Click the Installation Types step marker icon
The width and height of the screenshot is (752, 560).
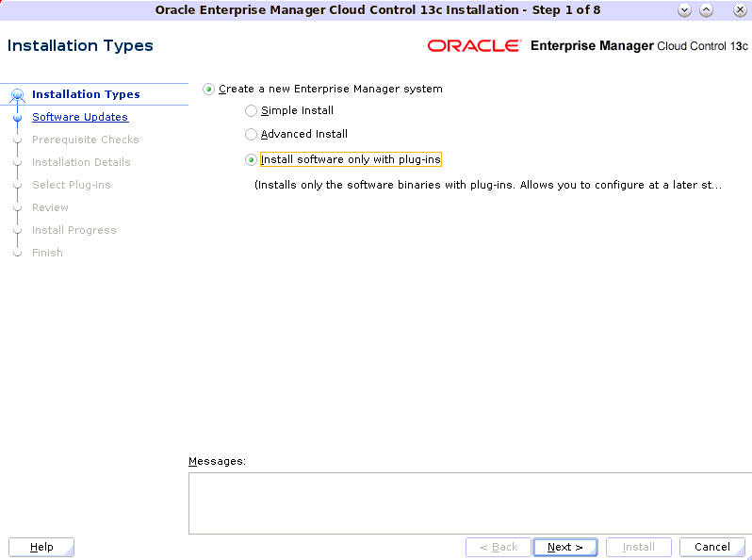click(x=18, y=95)
